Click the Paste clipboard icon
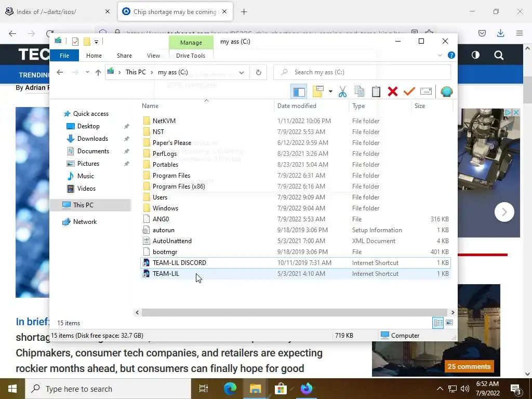The height and width of the screenshot is (399, 532). pyautogui.click(x=376, y=91)
